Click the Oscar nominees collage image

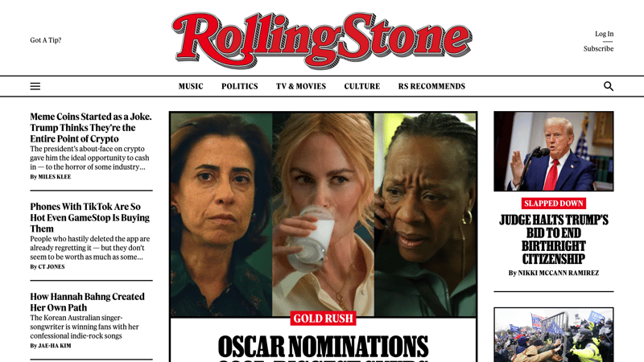(324, 214)
